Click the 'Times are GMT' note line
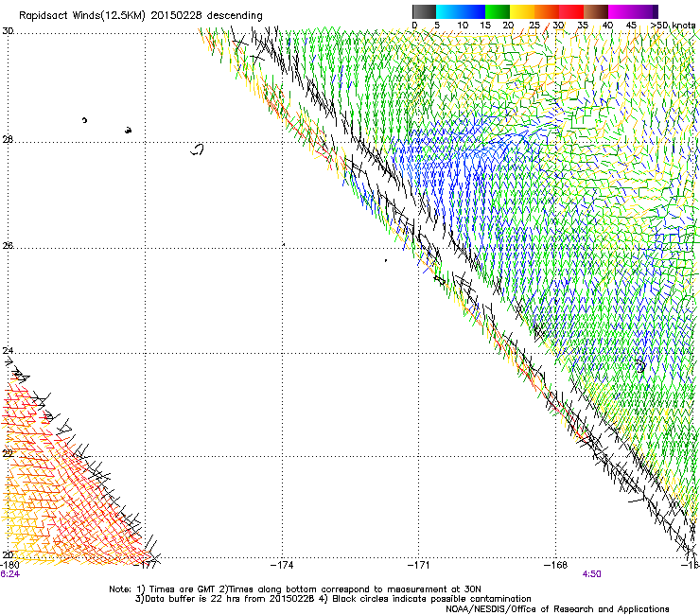This screenshot has height=615, width=700. (x=294, y=589)
